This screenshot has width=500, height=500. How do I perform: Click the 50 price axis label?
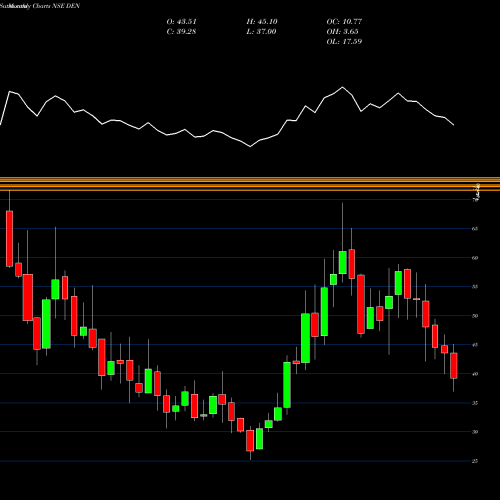pos(475,316)
